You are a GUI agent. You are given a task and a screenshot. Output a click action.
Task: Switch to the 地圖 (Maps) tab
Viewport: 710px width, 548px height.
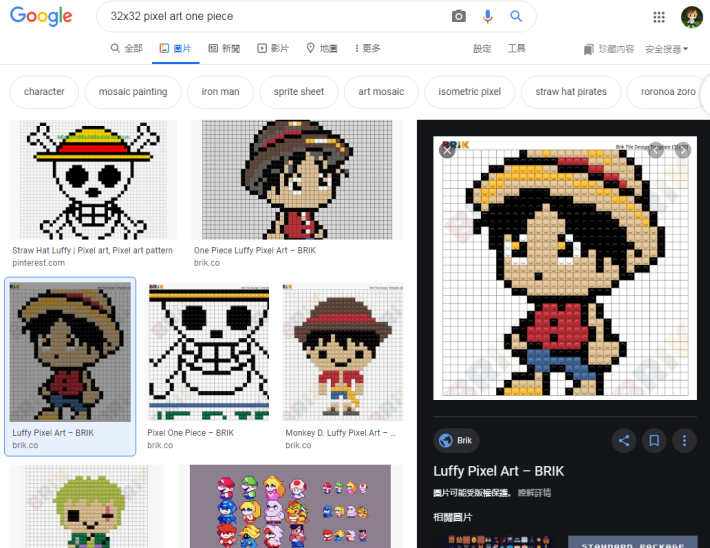pos(321,48)
